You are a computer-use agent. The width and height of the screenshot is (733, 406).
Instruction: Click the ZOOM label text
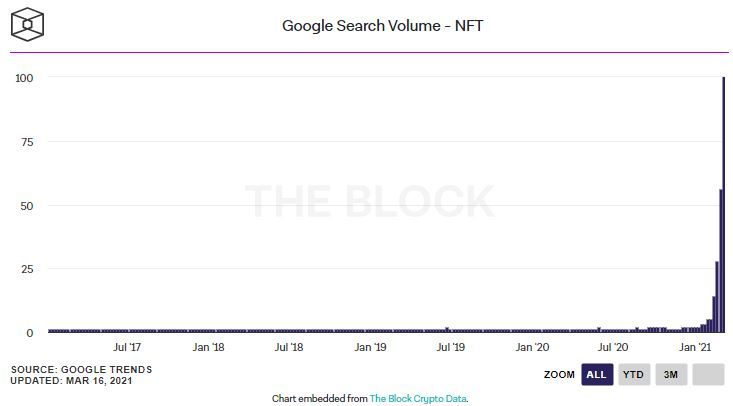tap(559, 375)
